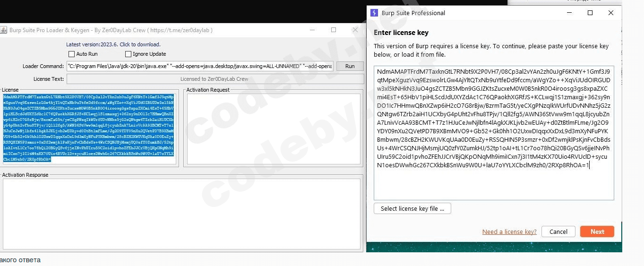Minimize the Burp Suite Professional dialog

(569, 13)
